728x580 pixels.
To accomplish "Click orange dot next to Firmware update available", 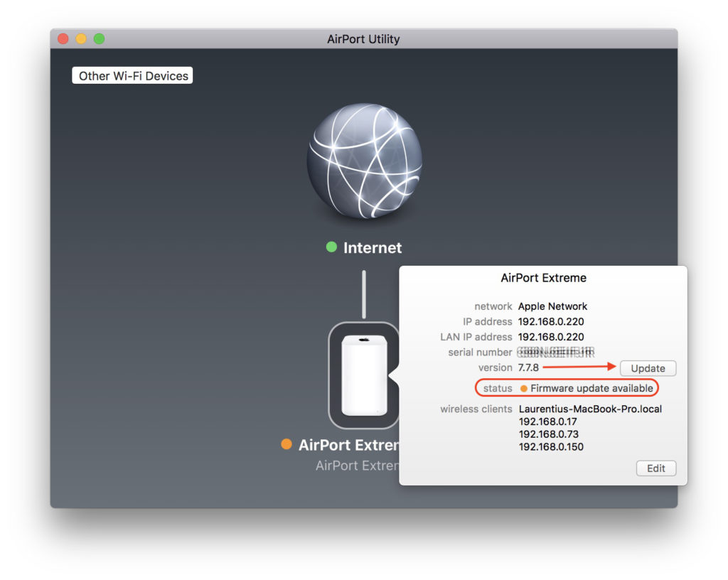I will point(524,389).
